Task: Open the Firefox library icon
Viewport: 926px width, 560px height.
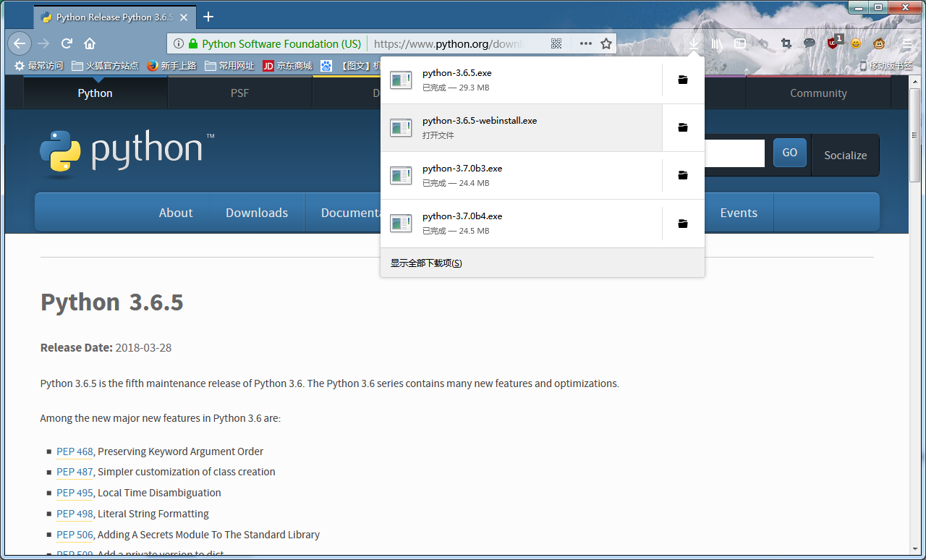Action: [x=717, y=43]
